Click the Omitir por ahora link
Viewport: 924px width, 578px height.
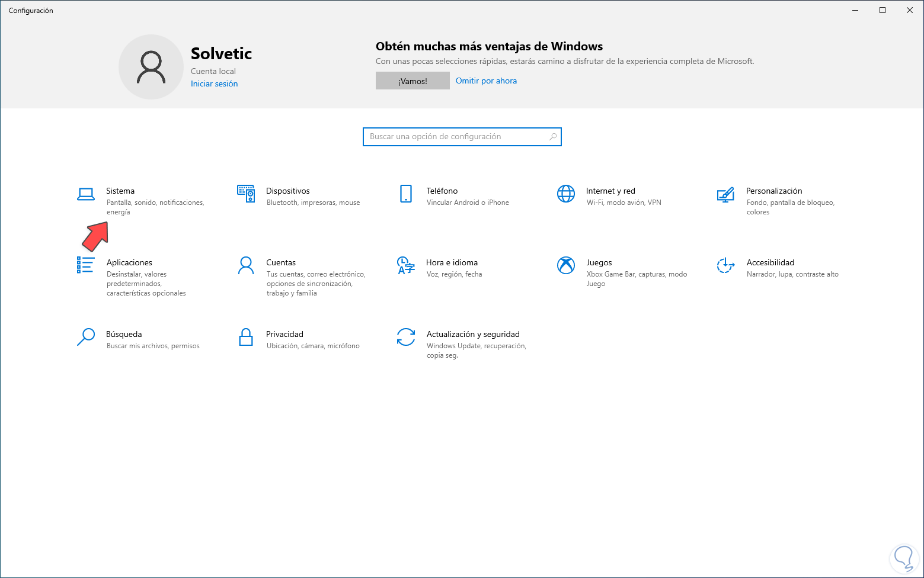point(486,81)
